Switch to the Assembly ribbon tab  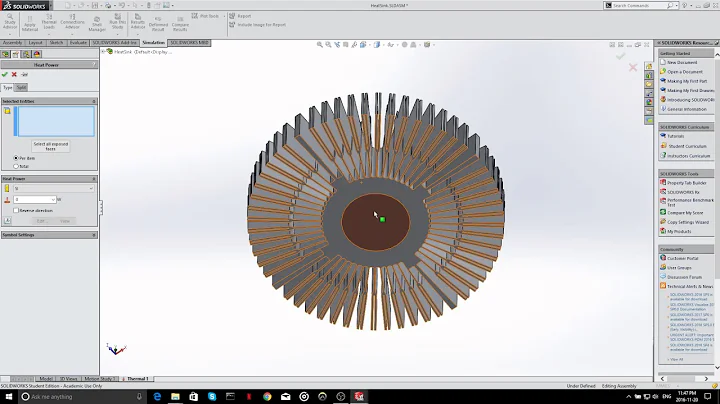click(x=12, y=43)
